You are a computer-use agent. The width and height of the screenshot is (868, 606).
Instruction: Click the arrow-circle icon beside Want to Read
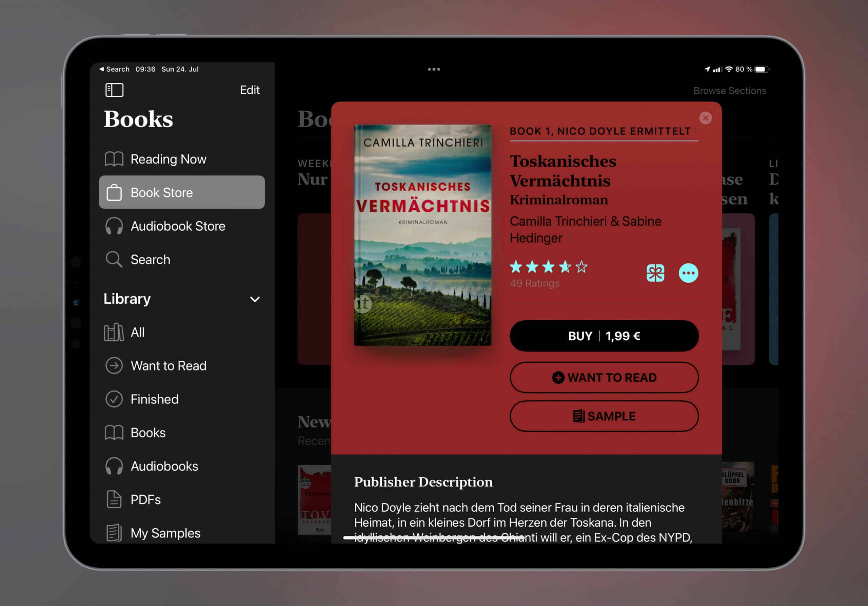pyautogui.click(x=114, y=366)
